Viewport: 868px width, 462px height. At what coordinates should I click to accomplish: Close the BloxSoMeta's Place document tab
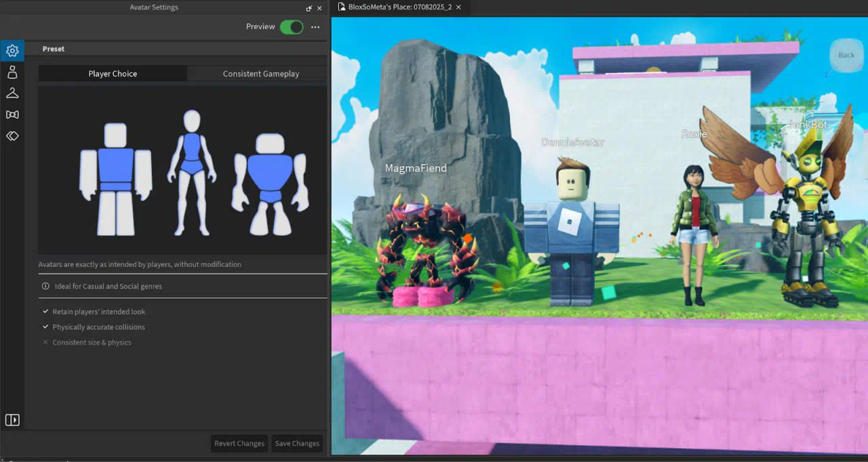point(459,7)
